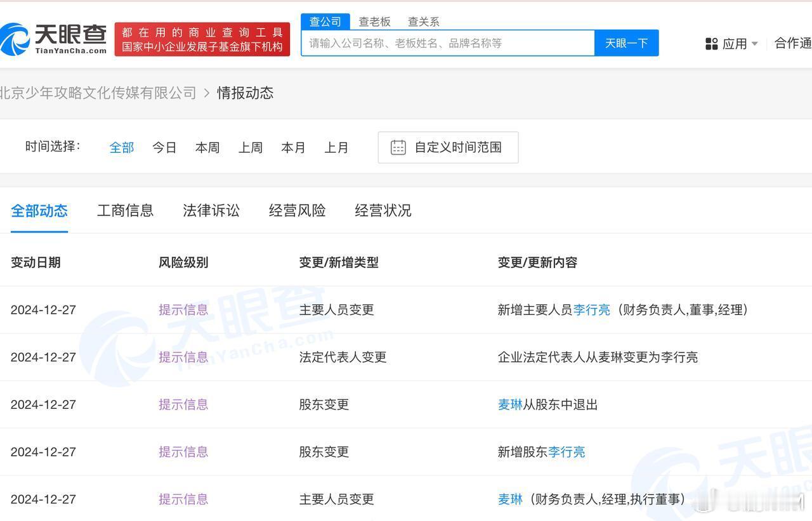Switch to the 全部动态 tab

click(39, 210)
